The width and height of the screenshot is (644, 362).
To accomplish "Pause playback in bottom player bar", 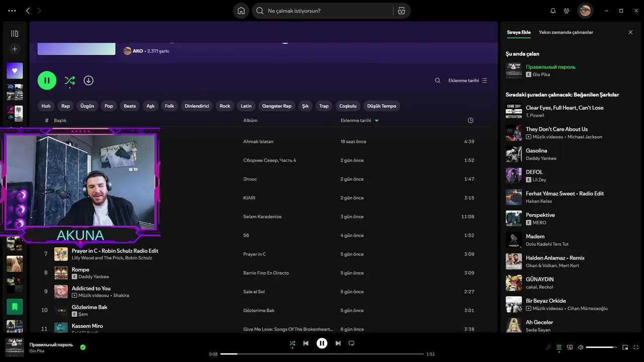I will (x=322, y=343).
